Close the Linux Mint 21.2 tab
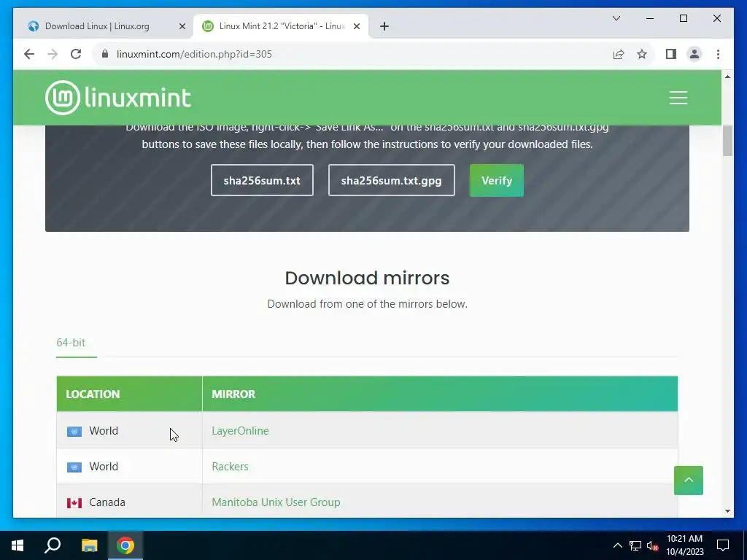Image resolution: width=747 pixels, height=560 pixels. point(356,26)
